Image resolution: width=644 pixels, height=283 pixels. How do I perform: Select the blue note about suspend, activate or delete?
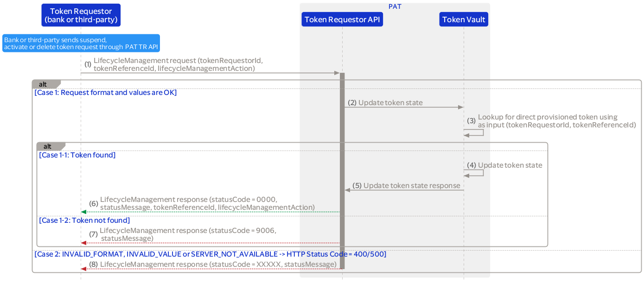tap(81, 43)
